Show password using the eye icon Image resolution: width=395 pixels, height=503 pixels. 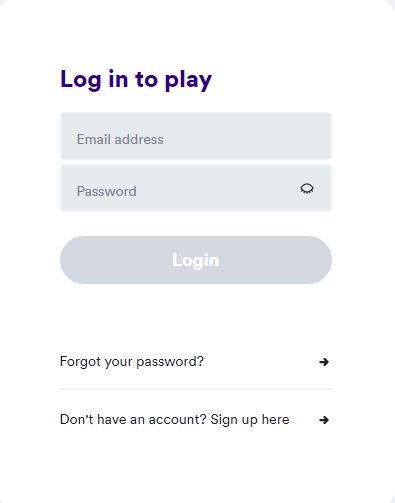(x=307, y=188)
